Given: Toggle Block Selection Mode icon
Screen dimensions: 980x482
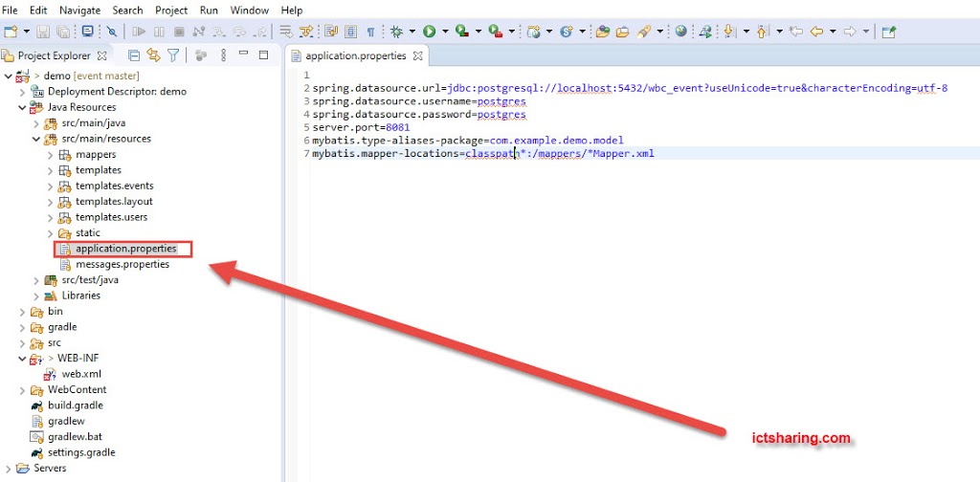Looking at the screenshot, I should coord(350,32).
